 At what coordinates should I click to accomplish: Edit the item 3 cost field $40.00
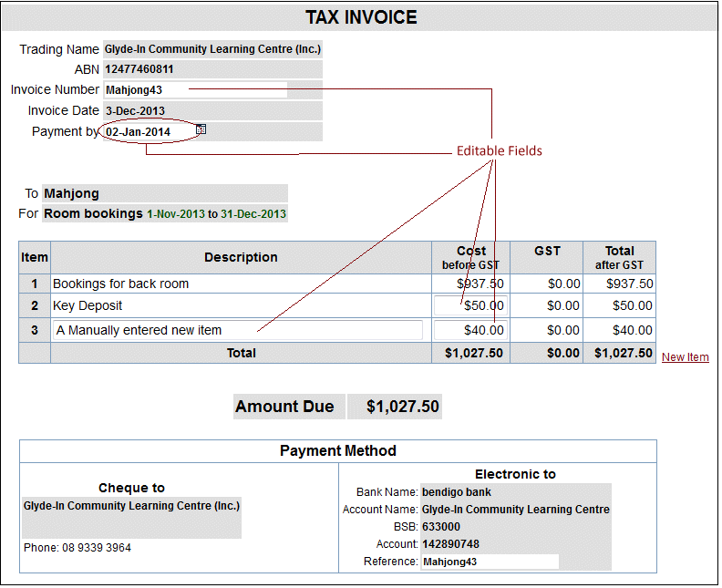[470, 330]
